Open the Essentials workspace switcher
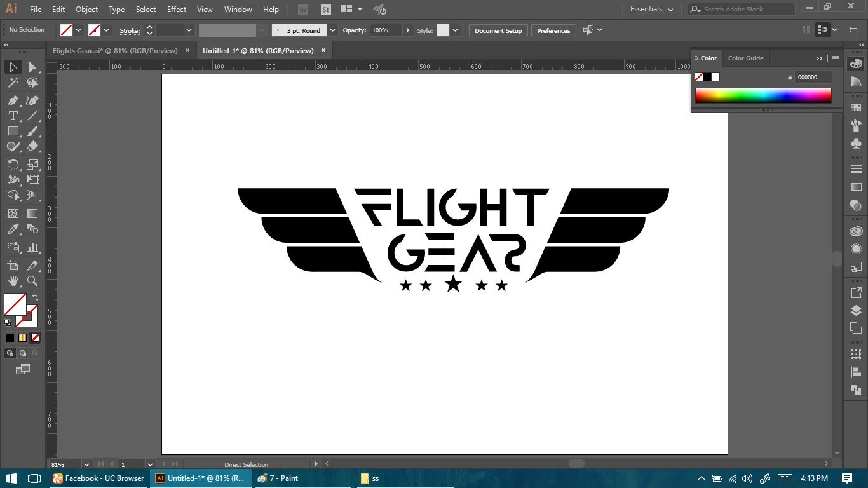The width and height of the screenshot is (868, 488). click(x=651, y=9)
